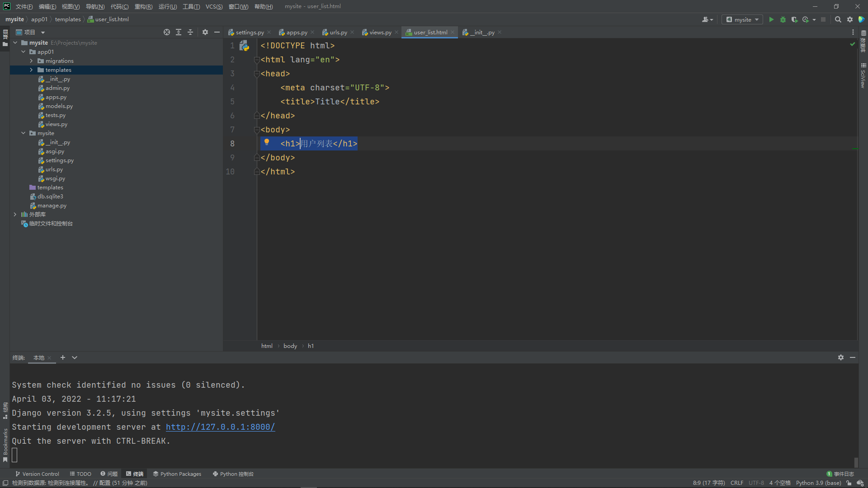Viewport: 868px width, 488px height.
Task: Click the body breadcrumb
Action: tap(290, 346)
